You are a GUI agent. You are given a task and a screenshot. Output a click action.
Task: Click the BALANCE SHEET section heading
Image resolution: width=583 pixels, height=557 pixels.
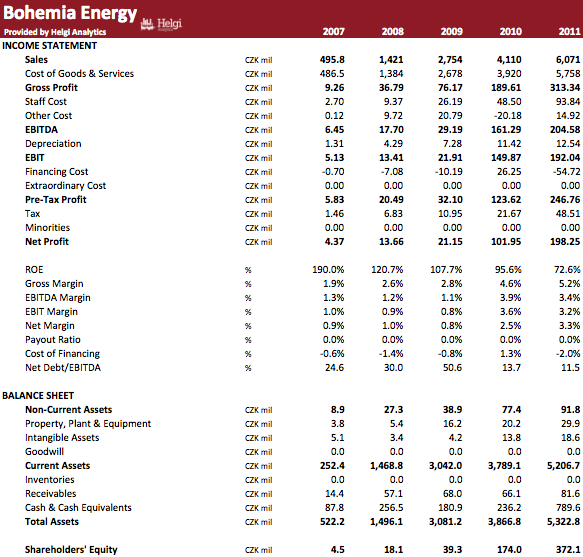point(38,396)
